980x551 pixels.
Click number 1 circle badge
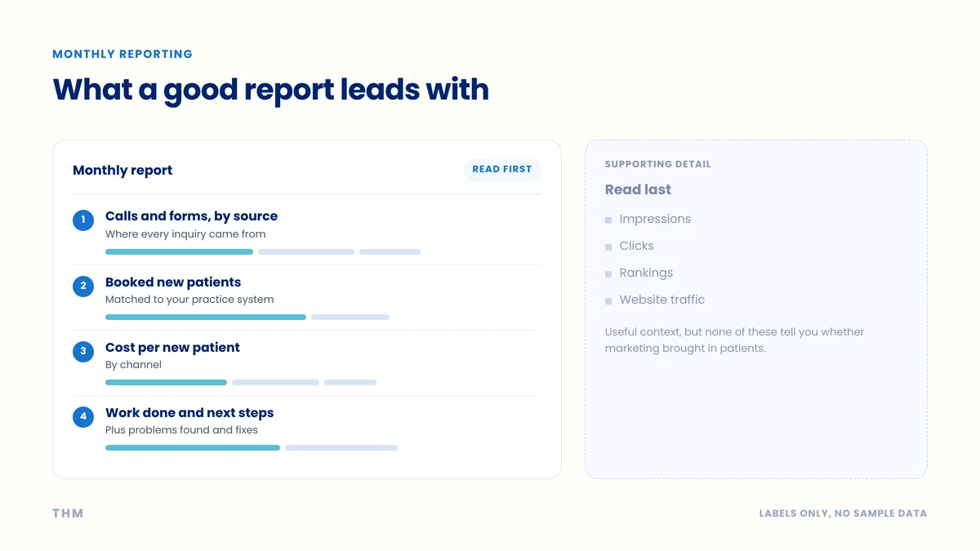point(83,220)
